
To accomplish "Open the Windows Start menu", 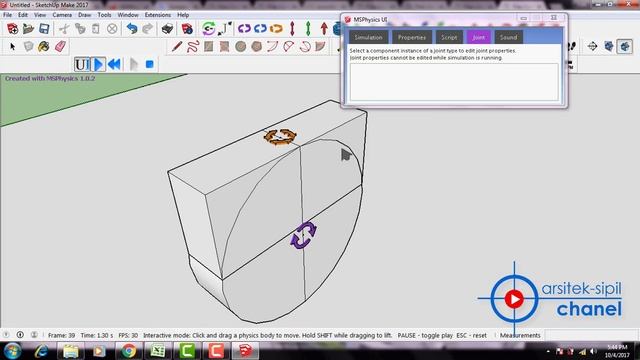I will (x=12, y=351).
